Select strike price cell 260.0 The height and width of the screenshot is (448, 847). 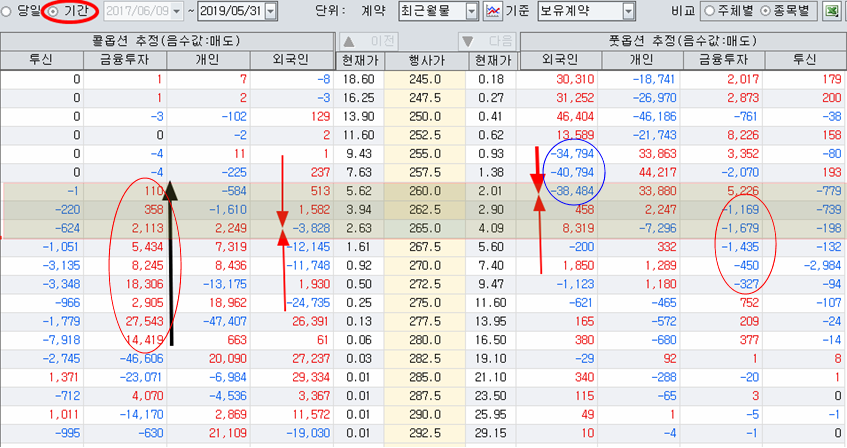click(x=425, y=191)
